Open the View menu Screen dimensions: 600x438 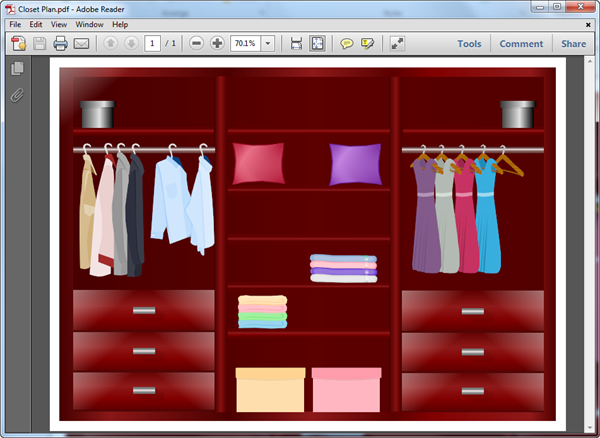click(59, 24)
